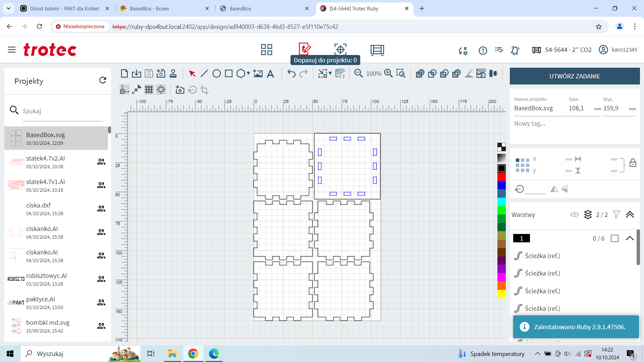This screenshot has width=644, height=362.
Task: Click the union shapes icon
Action: tap(420, 73)
